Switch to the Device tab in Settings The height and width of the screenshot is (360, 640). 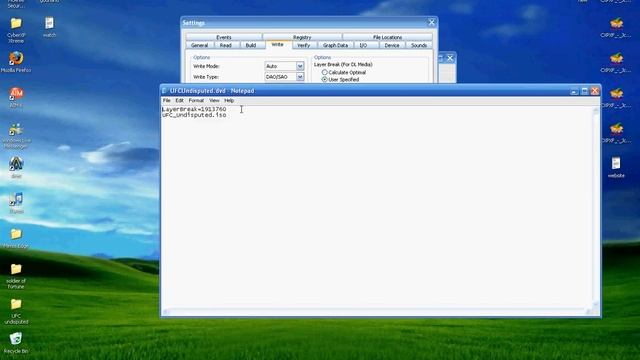[x=392, y=45]
